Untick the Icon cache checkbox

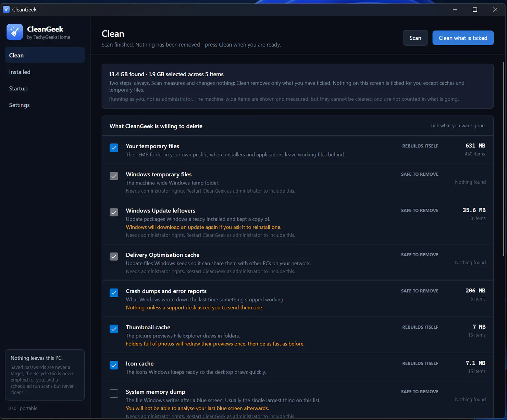(114, 365)
